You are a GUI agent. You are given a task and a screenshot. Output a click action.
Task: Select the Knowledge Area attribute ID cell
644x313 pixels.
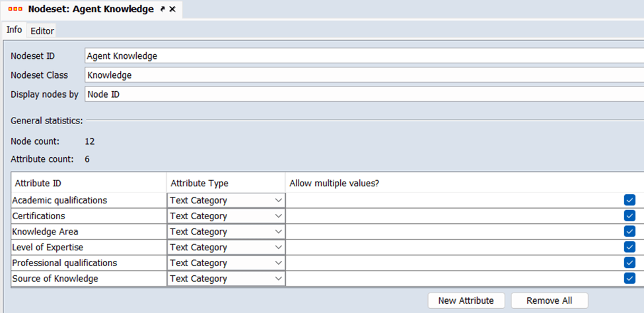[x=89, y=232]
